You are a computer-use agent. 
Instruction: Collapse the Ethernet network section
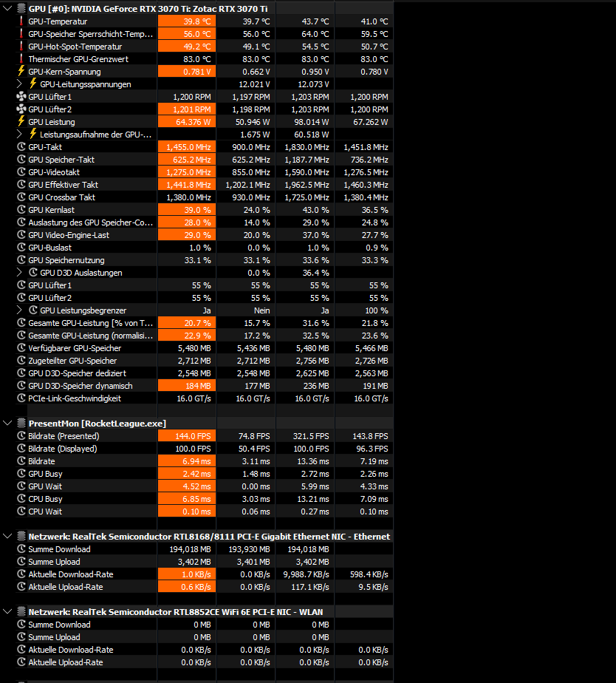point(7,536)
